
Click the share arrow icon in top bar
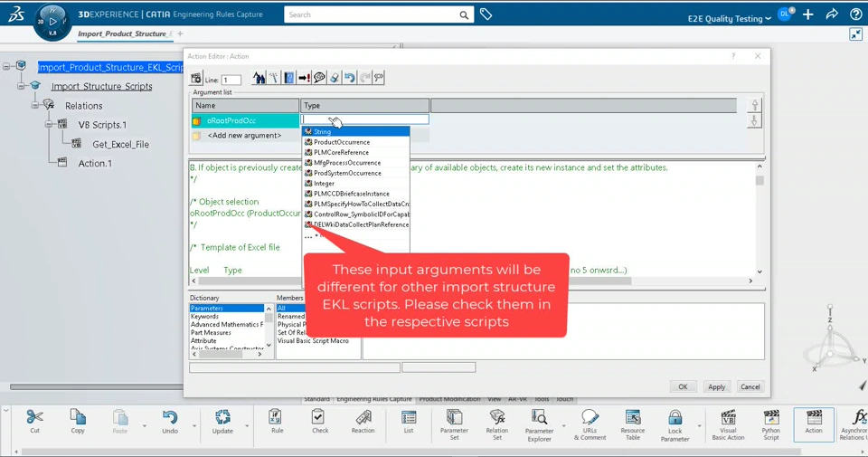(832, 15)
